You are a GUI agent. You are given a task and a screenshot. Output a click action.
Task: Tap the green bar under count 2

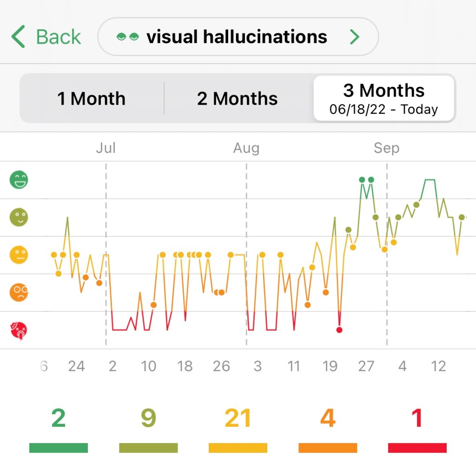coord(59,448)
